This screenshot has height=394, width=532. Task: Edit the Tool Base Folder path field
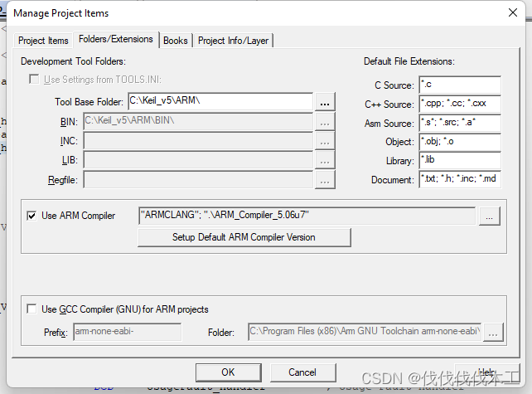220,101
